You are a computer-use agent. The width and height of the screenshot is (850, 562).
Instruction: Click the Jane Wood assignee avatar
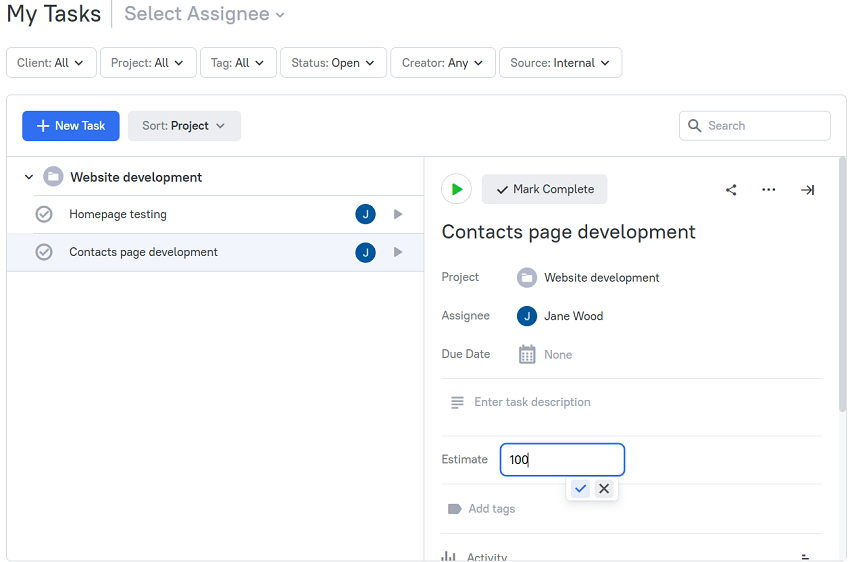526,316
